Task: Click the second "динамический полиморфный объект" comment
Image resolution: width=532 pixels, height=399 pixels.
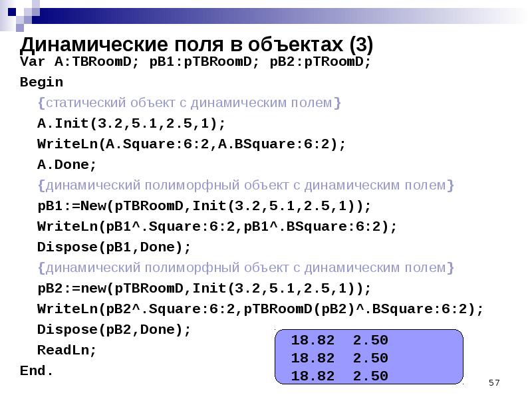Action: (246, 267)
